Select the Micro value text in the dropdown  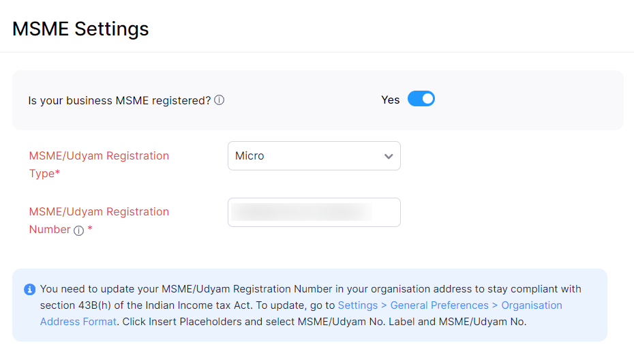250,156
